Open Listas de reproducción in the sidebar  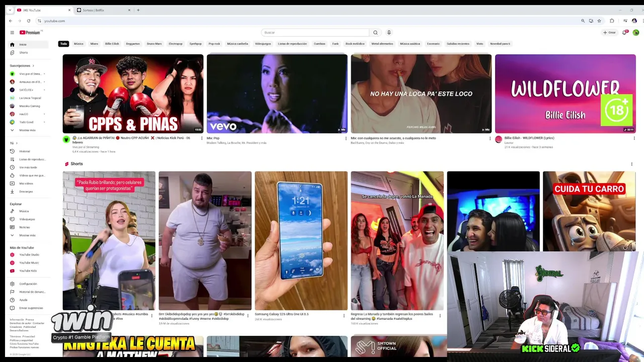point(28,159)
